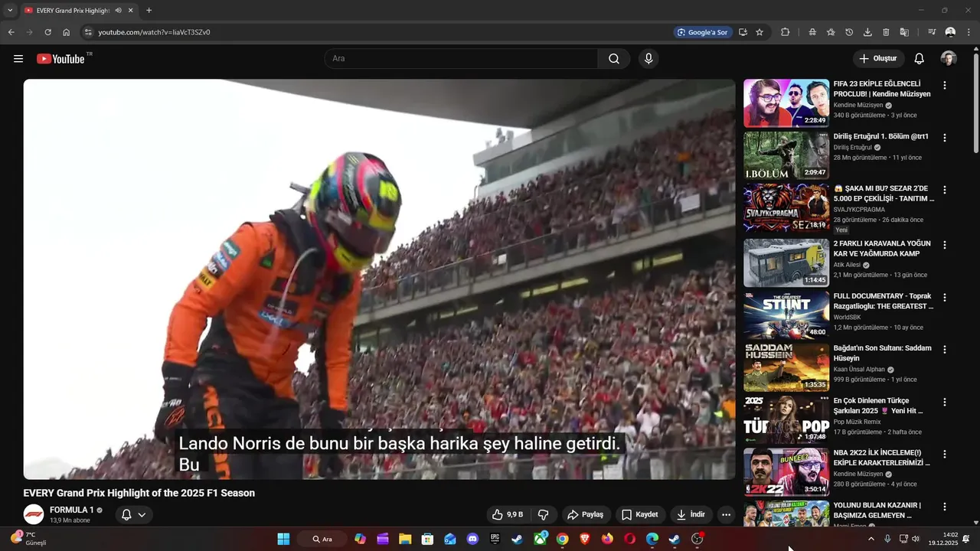This screenshot has height=551, width=980.
Task: Click the video player to pause
Action: pyautogui.click(x=379, y=279)
